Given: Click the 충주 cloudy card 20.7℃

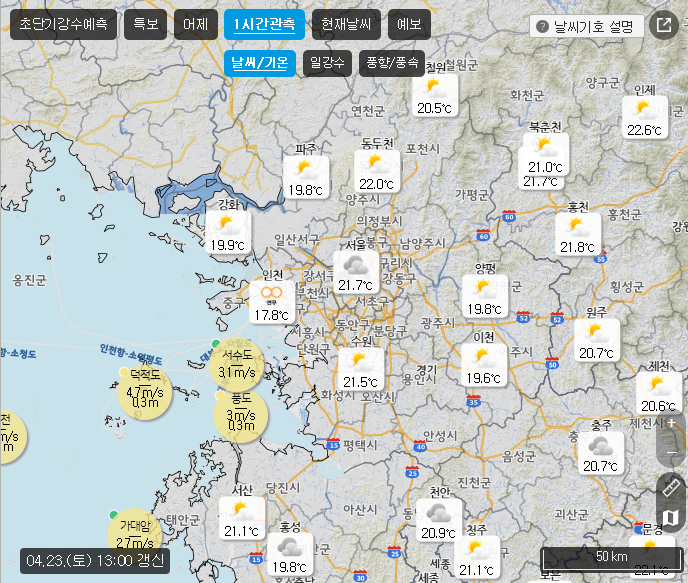Looking at the screenshot, I should coord(601,453).
